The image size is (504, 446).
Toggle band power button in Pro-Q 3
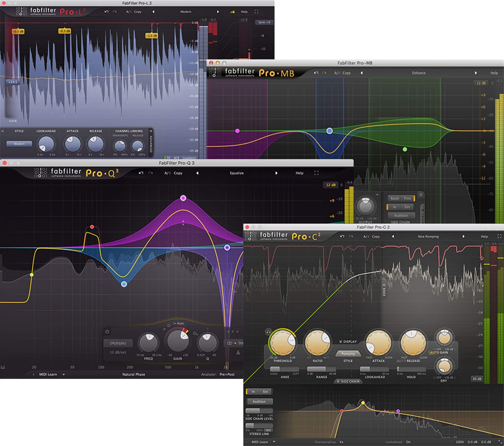click(x=107, y=332)
